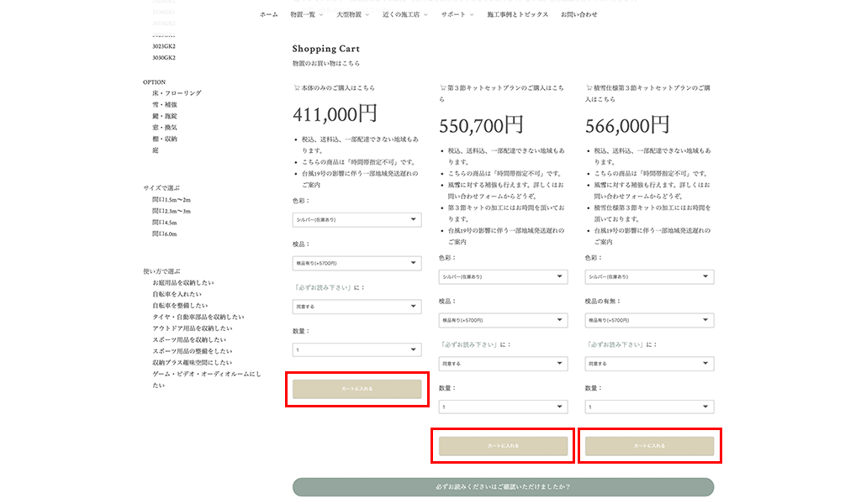Click 物置のお買い物はこちら subtitle

[326, 64]
